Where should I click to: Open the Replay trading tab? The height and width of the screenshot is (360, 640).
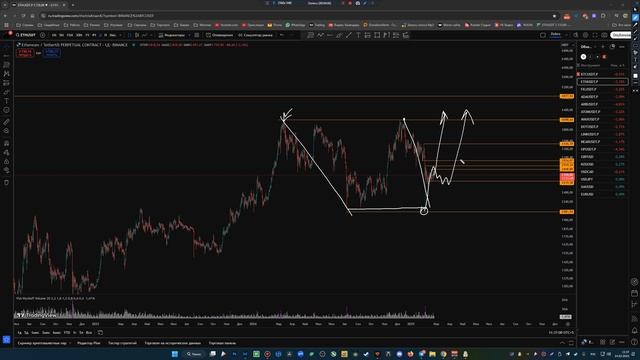(173, 343)
